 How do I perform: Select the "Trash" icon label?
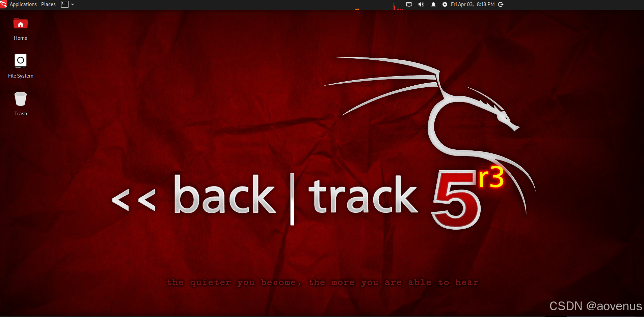point(21,114)
